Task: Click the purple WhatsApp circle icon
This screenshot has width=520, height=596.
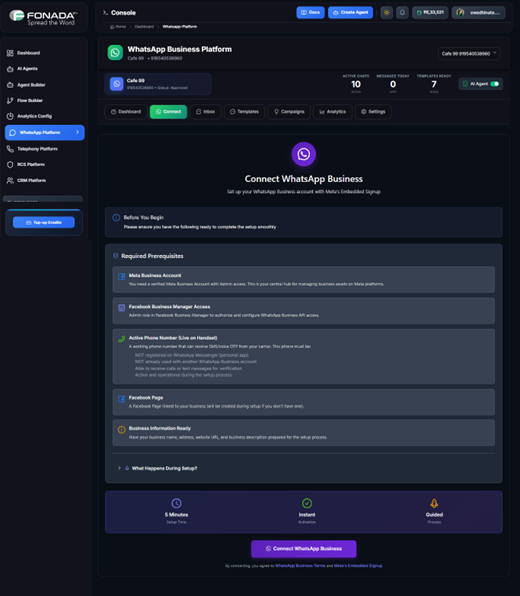Action: coord(303,154)
